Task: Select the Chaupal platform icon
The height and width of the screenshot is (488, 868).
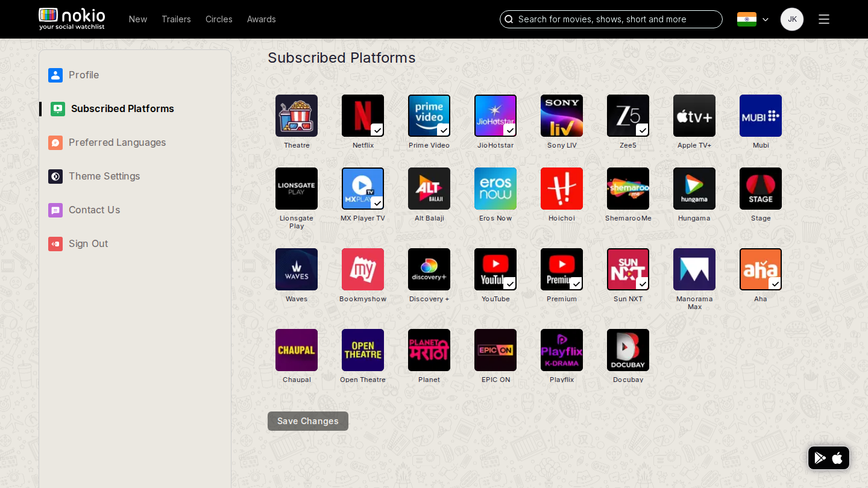Action: click(297, 350)
